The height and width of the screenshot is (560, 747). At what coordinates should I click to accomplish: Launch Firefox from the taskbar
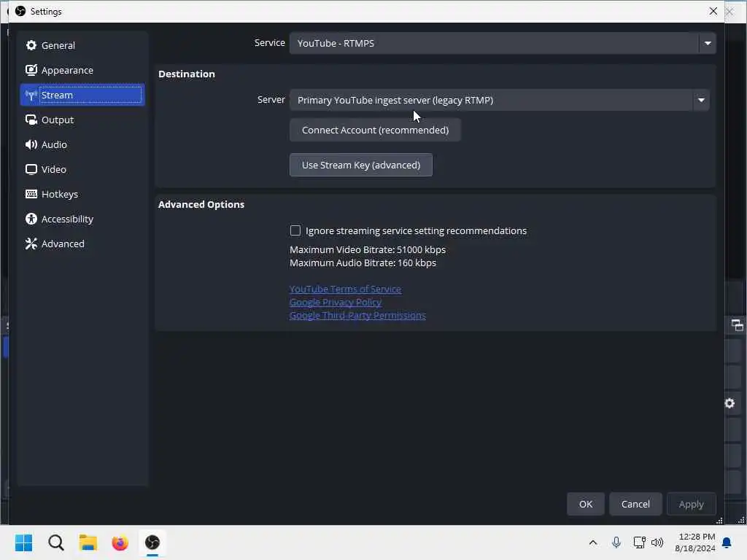pos(120,542)
